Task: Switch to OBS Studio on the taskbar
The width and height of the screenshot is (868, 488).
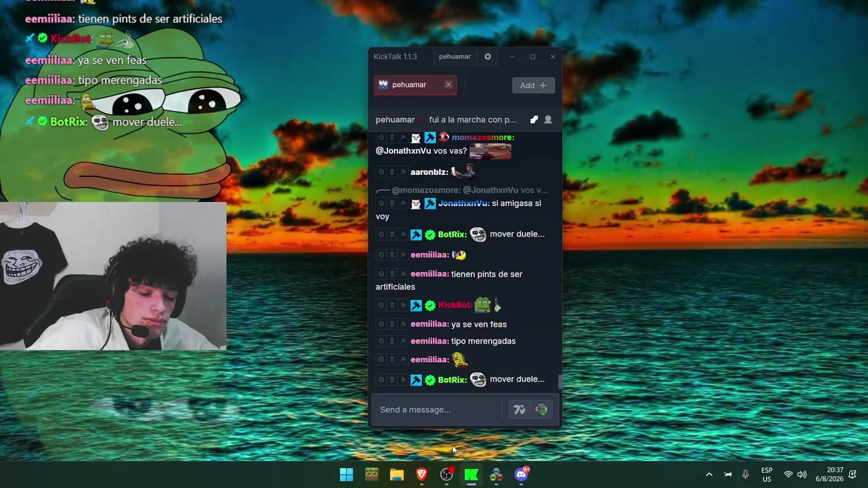Action: (x=446, y=474)
